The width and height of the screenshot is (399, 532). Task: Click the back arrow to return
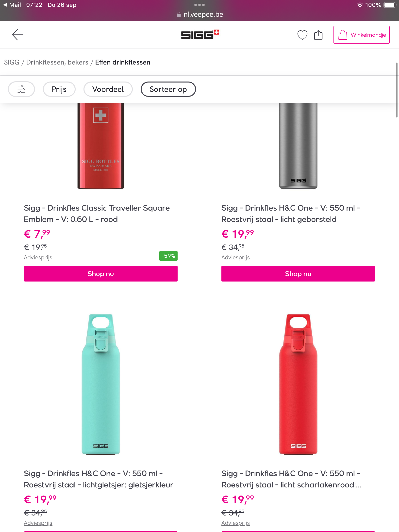click(x=17, y=35)
